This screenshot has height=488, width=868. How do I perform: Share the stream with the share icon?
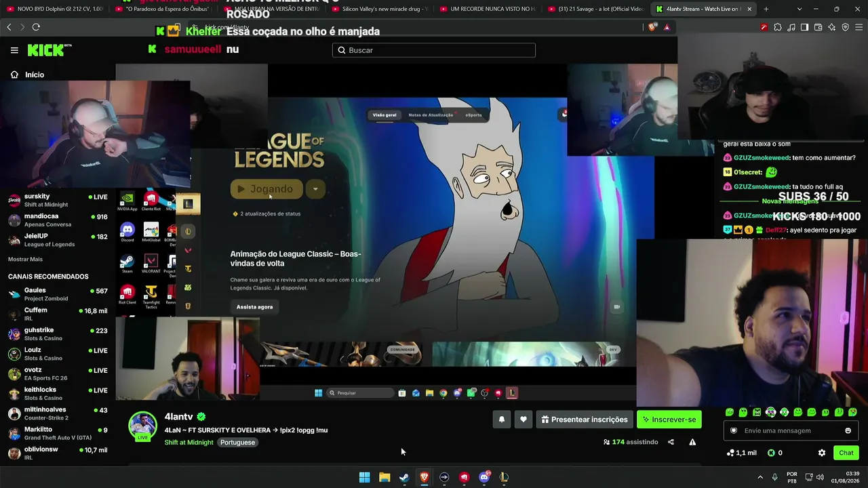[x=671, y=442]
